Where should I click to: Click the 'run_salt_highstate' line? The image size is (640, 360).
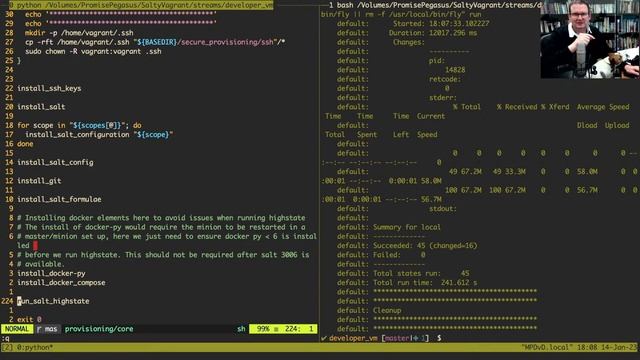[53, 301]
